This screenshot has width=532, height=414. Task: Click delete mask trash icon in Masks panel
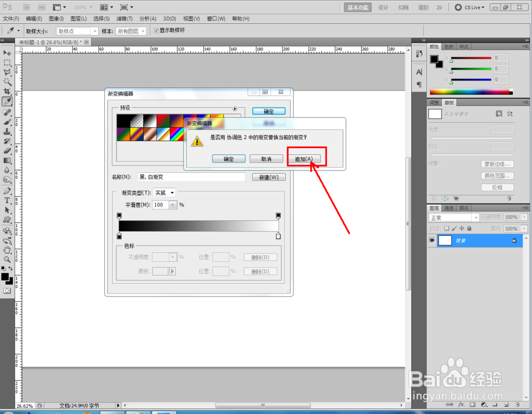click(509, 198)
